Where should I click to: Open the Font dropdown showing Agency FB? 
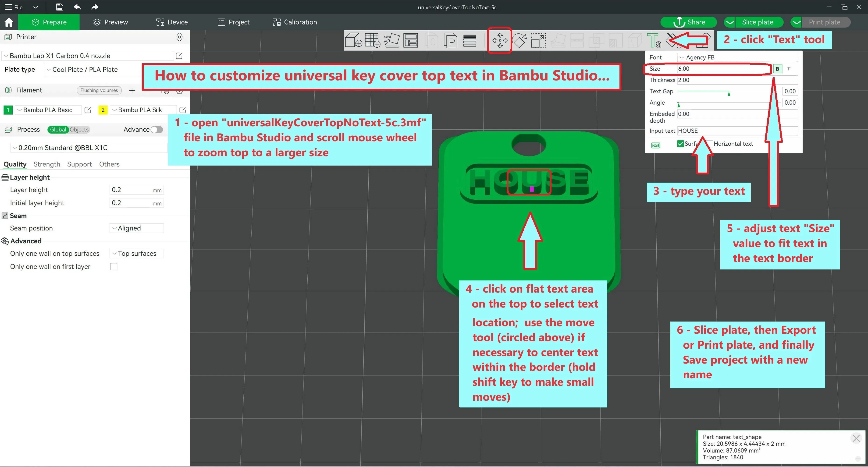[x=738, y=58]
